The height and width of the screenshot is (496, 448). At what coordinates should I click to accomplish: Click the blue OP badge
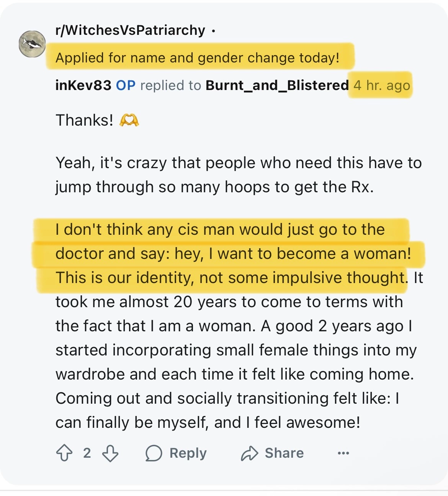click(126, 85)
